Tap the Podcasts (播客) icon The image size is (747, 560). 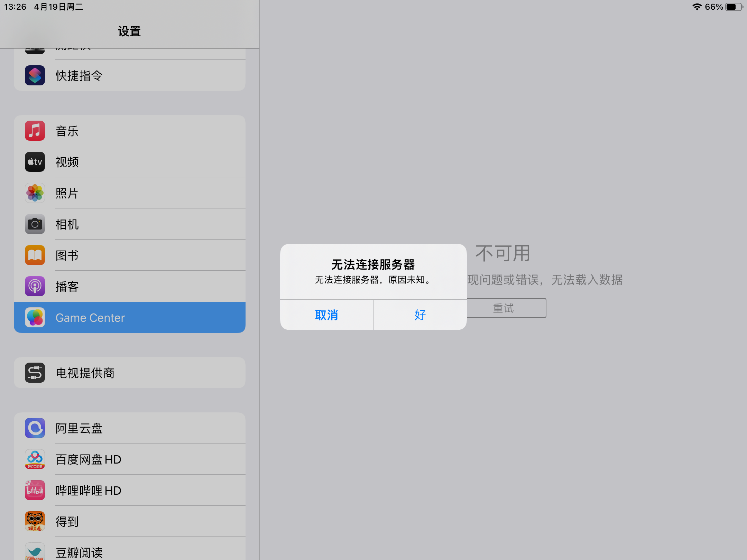(35, 286)
